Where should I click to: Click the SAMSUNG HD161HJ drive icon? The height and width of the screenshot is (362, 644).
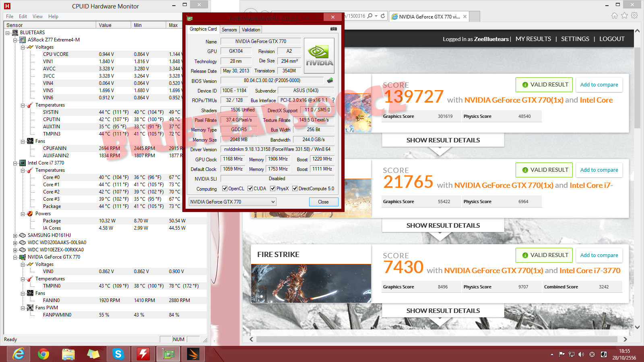pyautogui.click(x=23, y=235)
